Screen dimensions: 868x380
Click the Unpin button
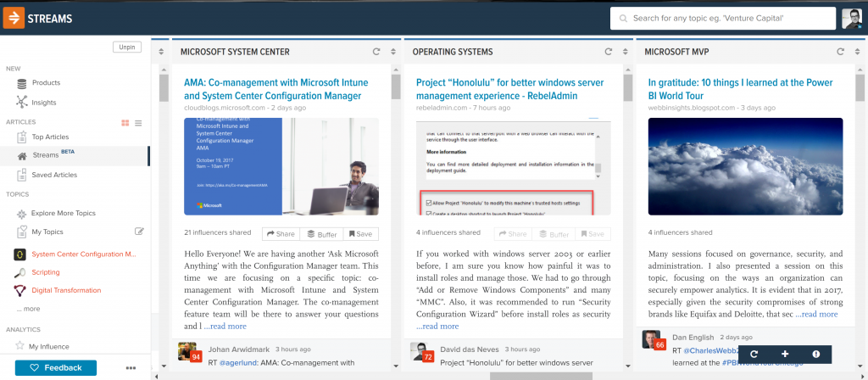127,47
